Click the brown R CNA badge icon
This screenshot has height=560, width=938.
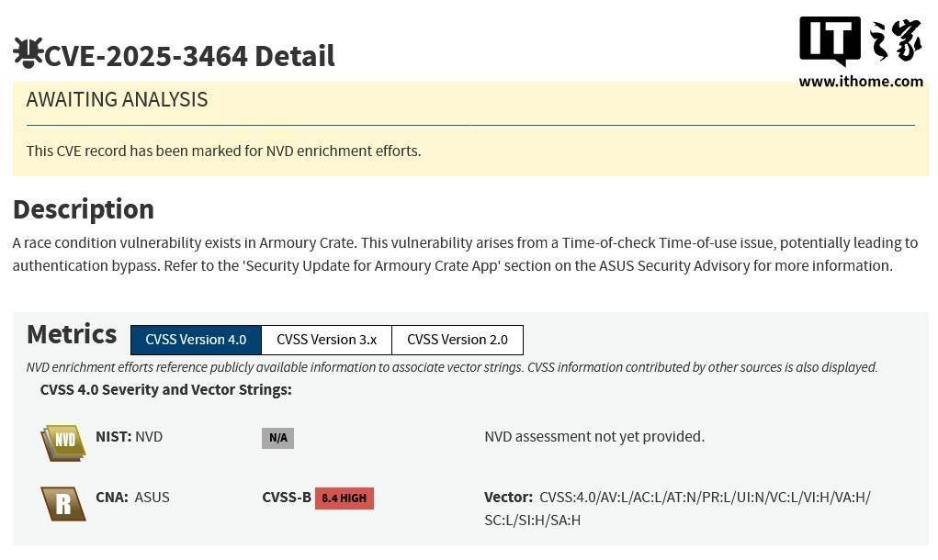(x=63, y=503)
